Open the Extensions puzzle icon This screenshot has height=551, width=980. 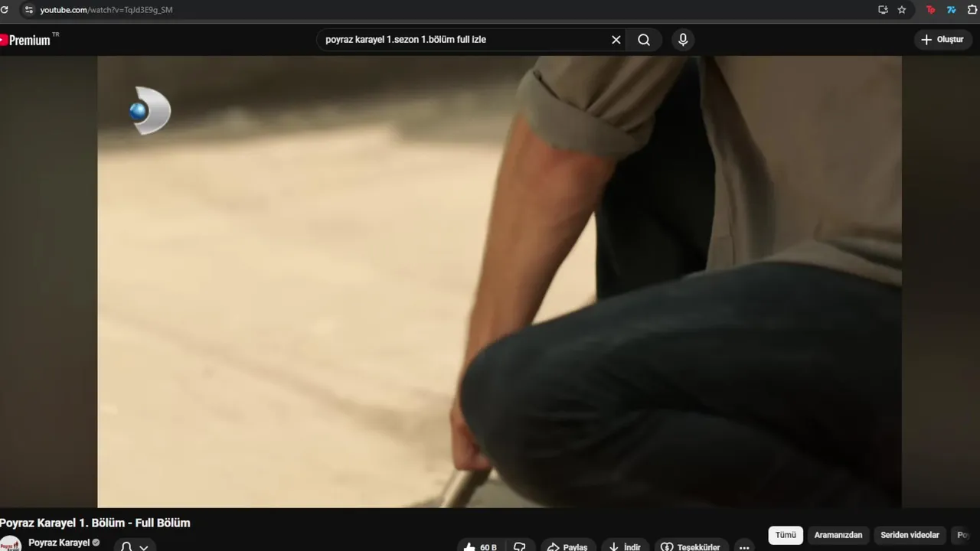[972, 10]
